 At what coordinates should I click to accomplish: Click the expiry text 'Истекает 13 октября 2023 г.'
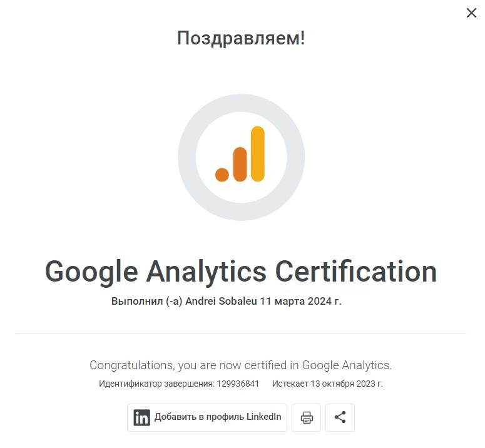click(x=327, y=384)
